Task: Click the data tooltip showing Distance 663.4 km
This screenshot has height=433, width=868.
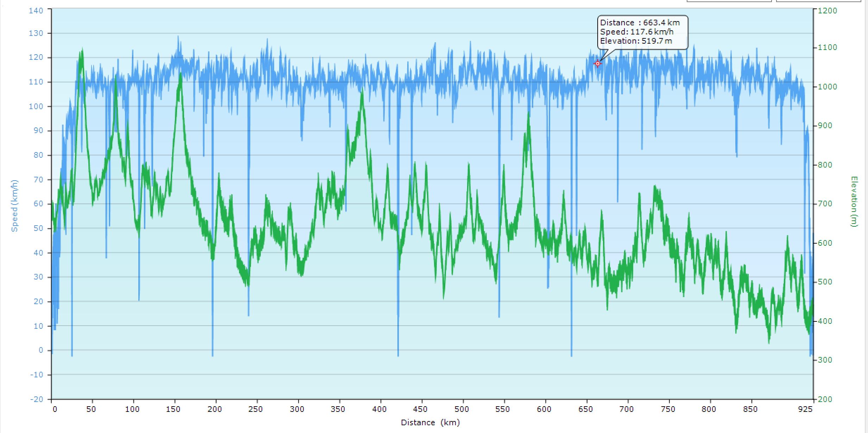Action: 642,32
